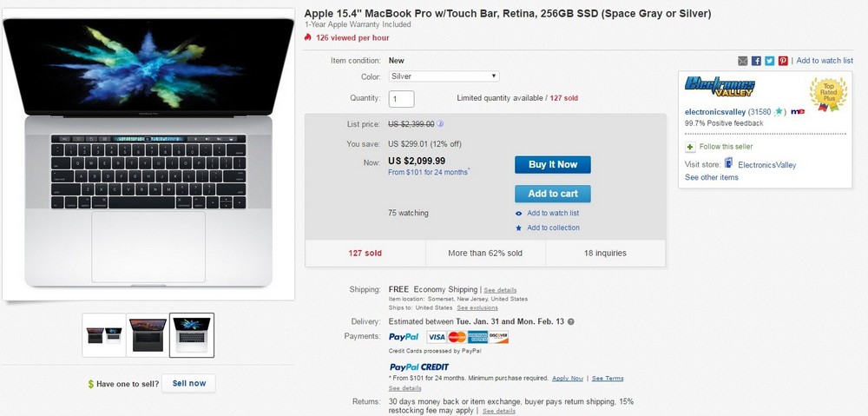Click the Sell now button
868x416 pixels.
click(188, 383)
